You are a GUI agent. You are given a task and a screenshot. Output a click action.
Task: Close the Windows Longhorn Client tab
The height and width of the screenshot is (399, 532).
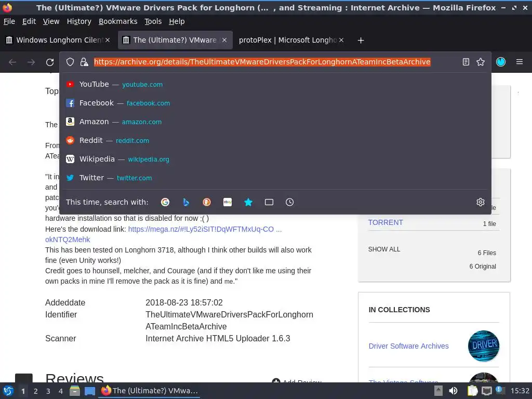click(108, 40)
